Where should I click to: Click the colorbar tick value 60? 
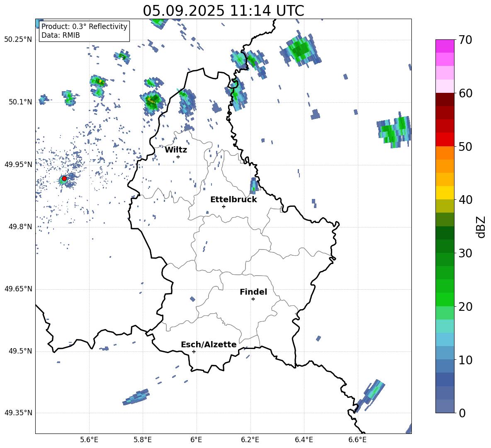point(465,93)
